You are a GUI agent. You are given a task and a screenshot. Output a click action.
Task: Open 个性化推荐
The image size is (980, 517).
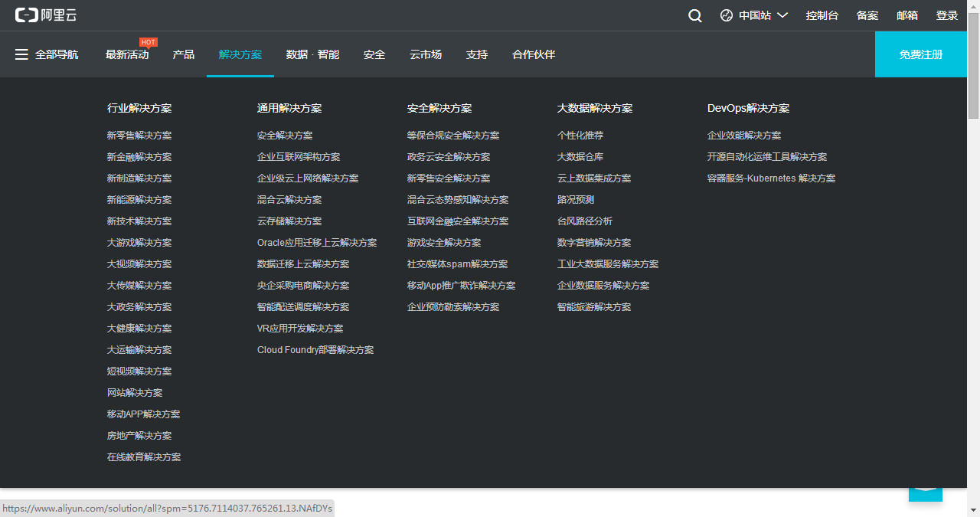coord(580,136)
